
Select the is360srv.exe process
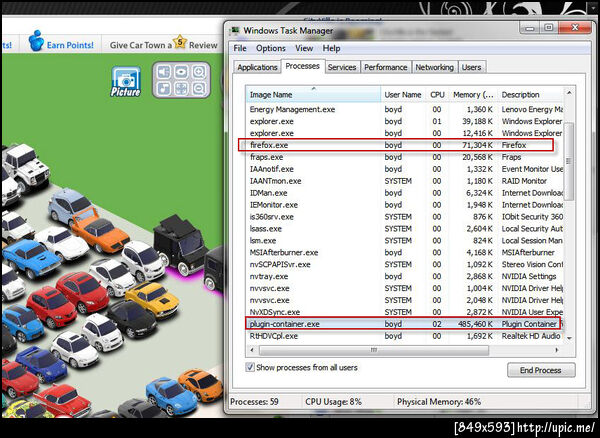click(404, 217)
